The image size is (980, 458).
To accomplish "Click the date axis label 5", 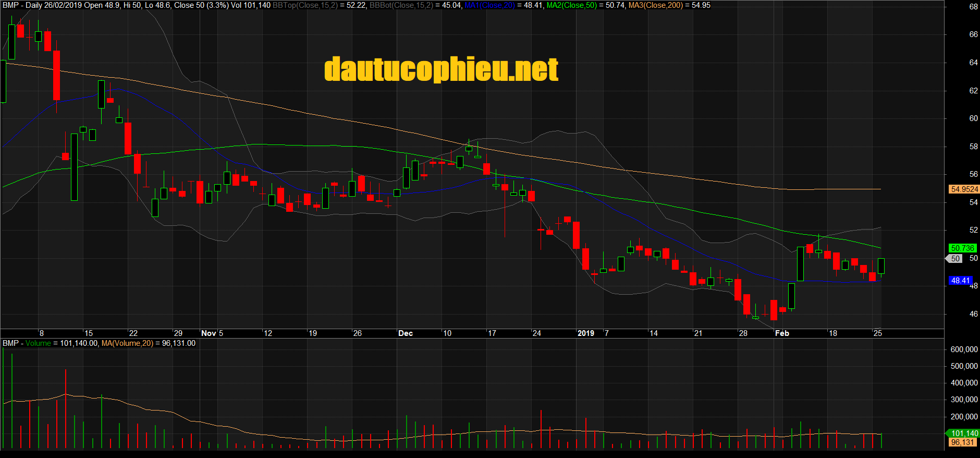I will (x=221, y=333).
